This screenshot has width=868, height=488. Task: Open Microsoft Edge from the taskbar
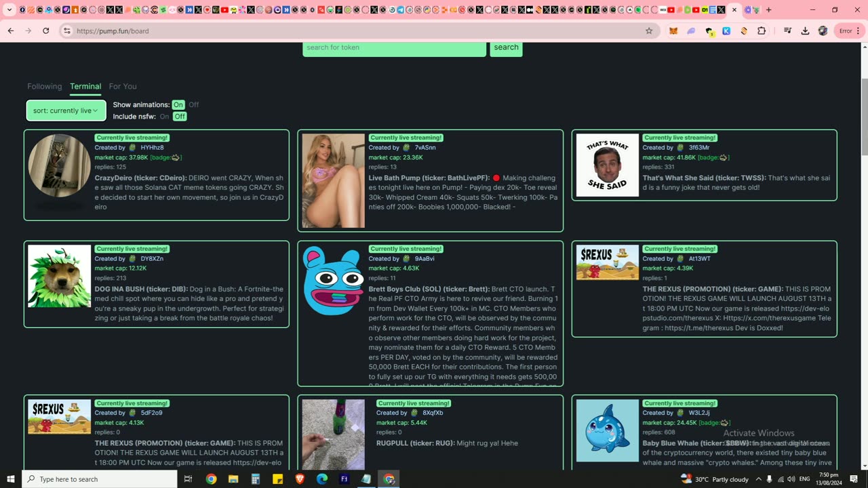point(322,479)
